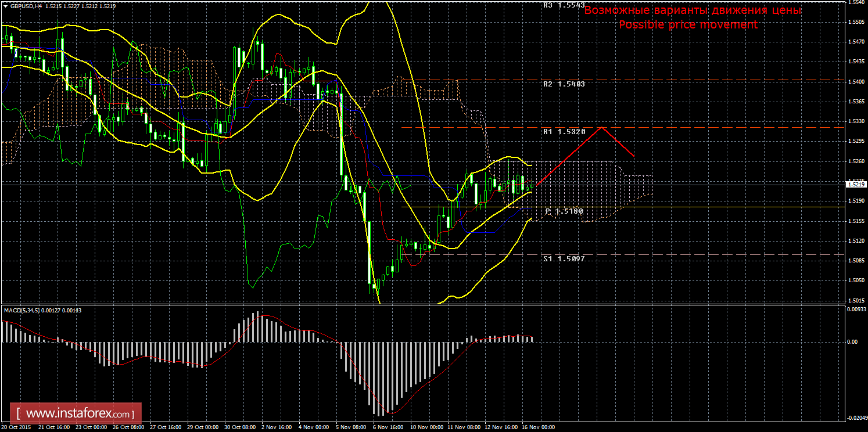Click the 0.00933 MACD scale label
The image size is (868, 432).
coord(856,309)
